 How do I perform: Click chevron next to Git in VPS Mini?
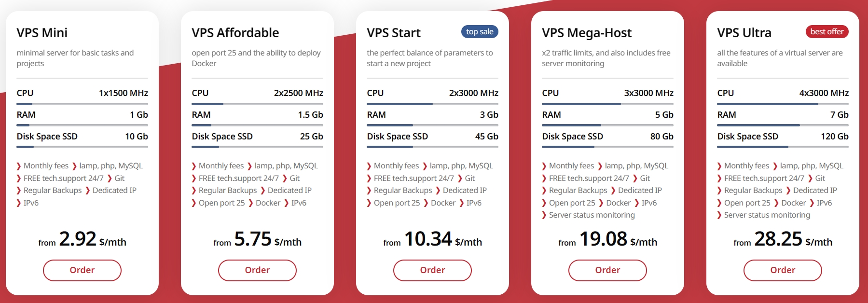110,179
